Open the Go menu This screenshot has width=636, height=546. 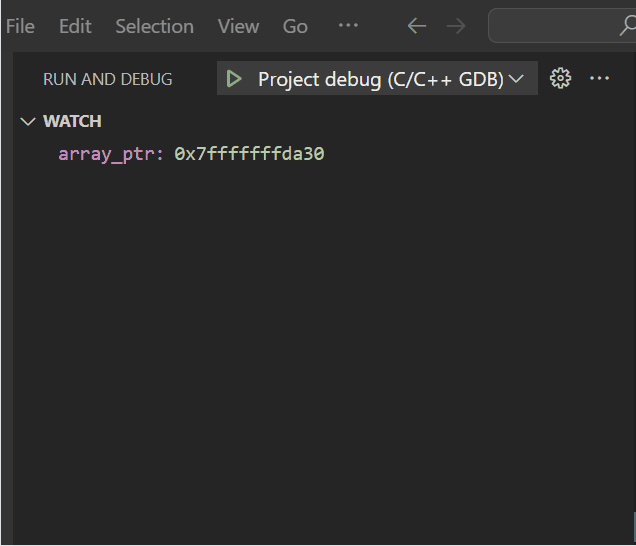pos(295,26)
